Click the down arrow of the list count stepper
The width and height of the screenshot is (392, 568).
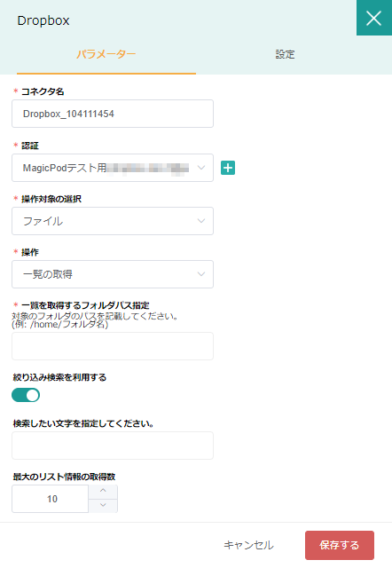point(103,506)
